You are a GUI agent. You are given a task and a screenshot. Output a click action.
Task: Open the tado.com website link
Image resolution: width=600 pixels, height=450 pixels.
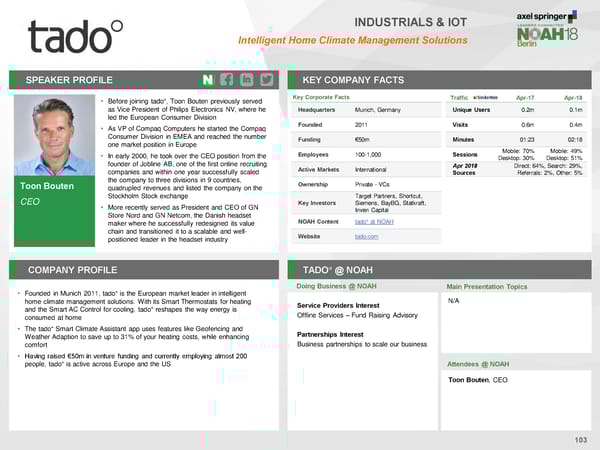click(x=338, y=236)
